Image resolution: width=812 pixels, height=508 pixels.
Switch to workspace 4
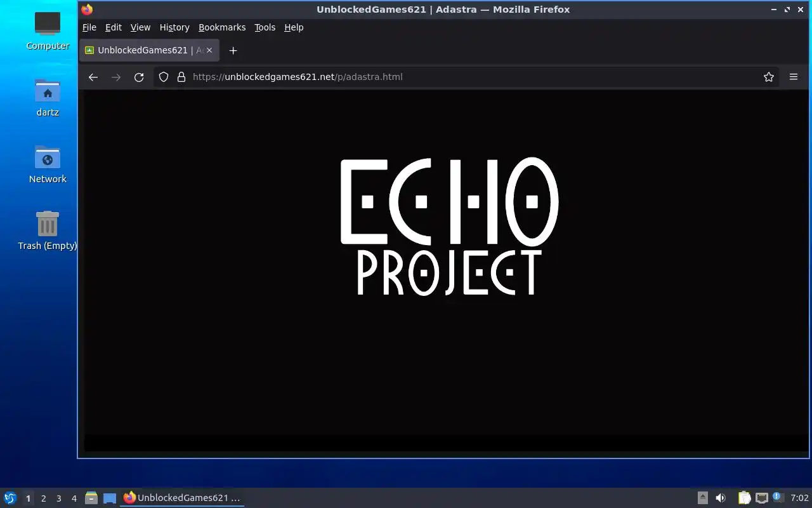coord(74,498)
